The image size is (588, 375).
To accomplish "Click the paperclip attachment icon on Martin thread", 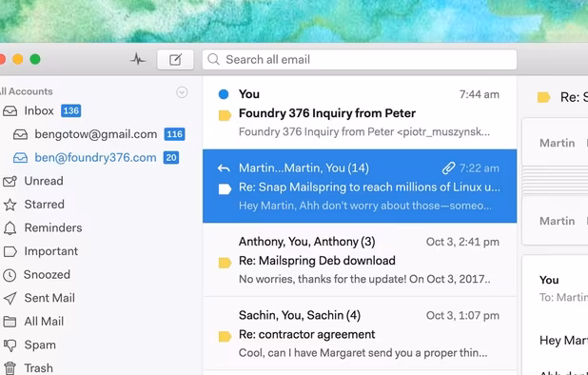I will pyautogui.click(x=448, y=168).
